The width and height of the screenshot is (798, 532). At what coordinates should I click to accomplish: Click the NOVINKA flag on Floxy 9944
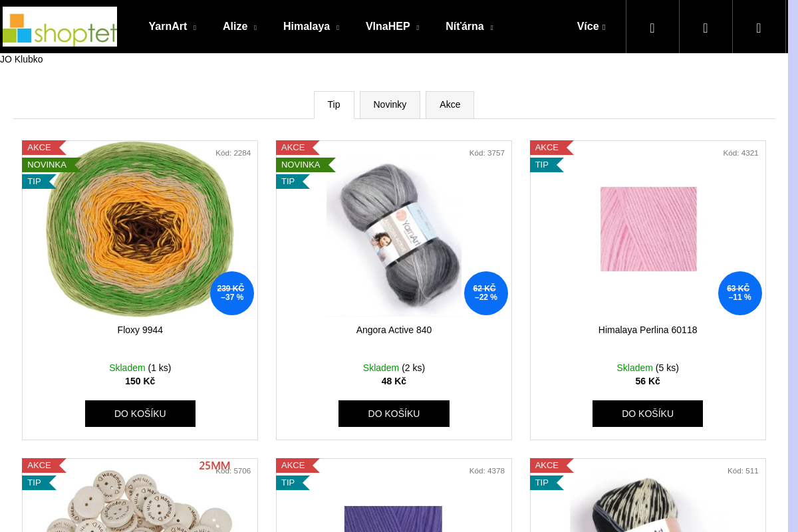51,165
